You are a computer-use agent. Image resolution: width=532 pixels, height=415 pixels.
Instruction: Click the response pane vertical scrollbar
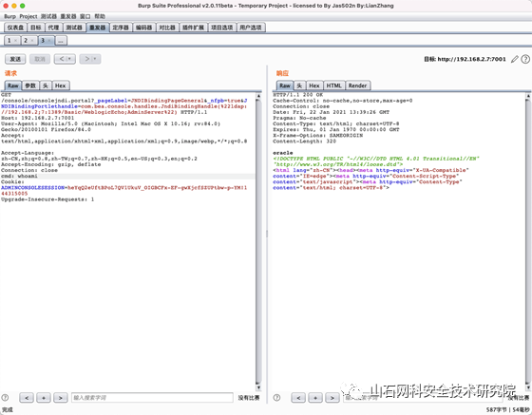528,241
